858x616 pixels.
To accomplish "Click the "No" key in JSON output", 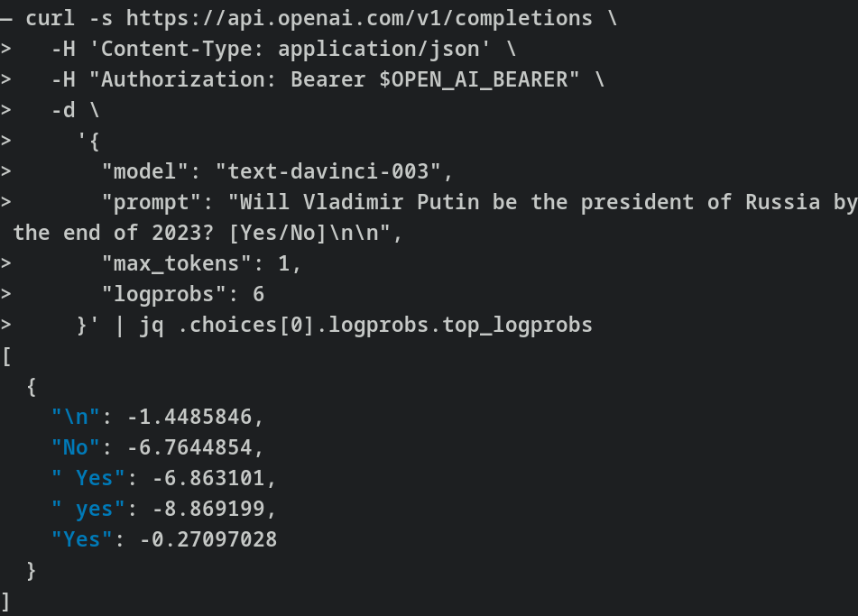I will point(76,447).
